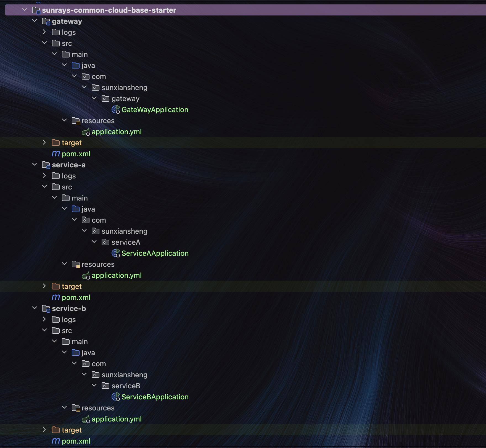Click the orange target folder icon under gateway
This screenshot has width=486, height=448.
click(x=56, y=143)
